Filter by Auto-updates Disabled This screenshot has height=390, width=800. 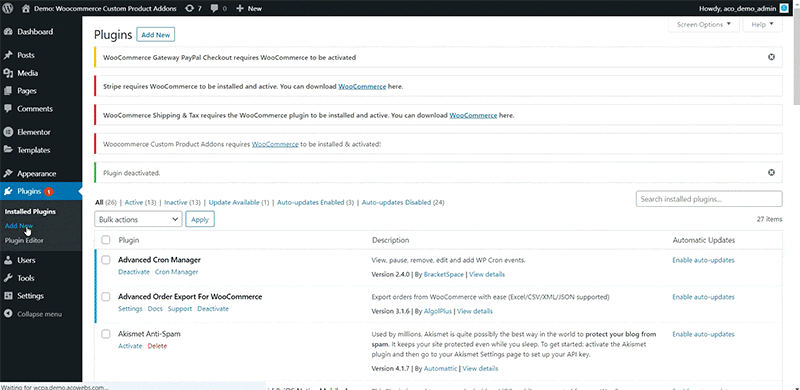coord(396,202)
